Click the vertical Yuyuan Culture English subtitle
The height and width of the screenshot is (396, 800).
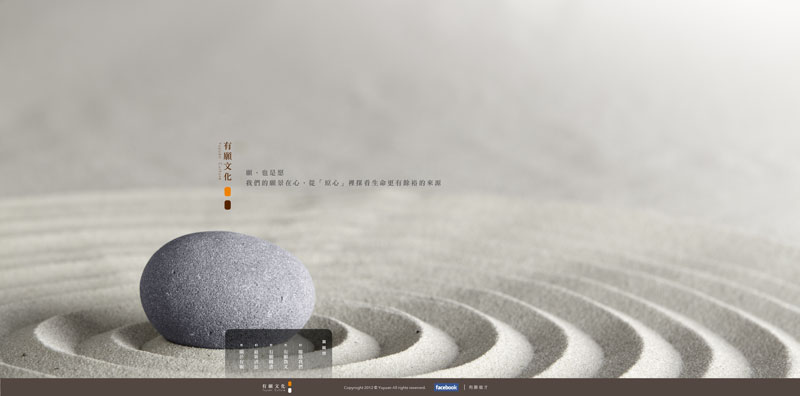[x=220, y=161]
